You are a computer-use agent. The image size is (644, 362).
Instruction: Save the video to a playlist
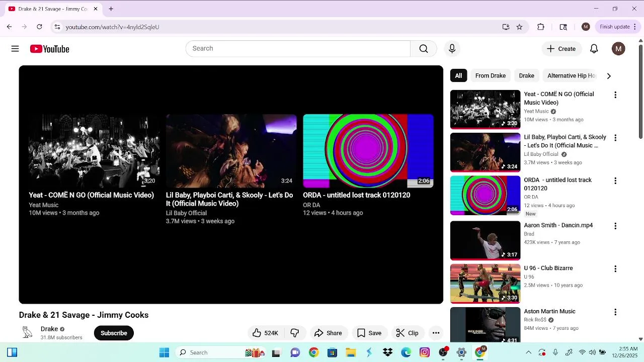(x=369, y=333)
